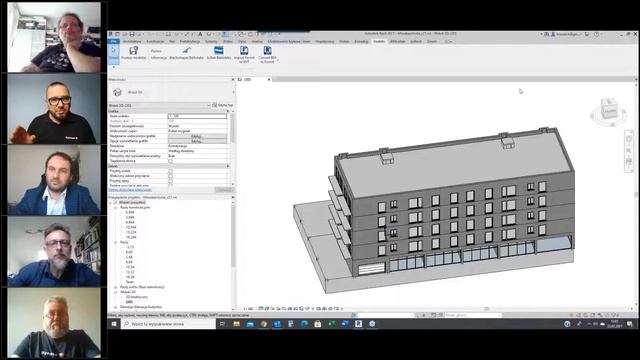Collapse the Grafika properties section
This screenshot has height=360, width=640.
pyautogui.click(x=228, y=111)
